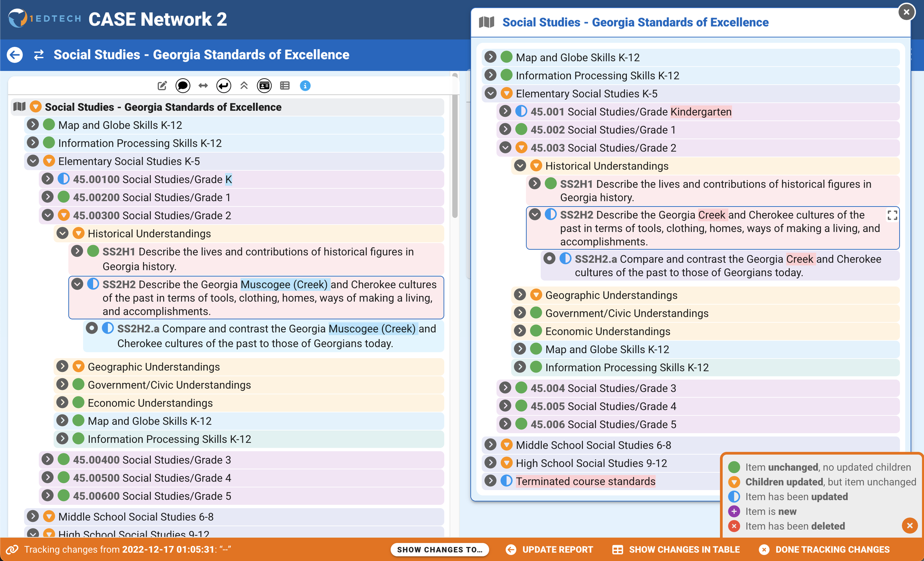The image size is (924, 561).
Task: Select left SS2H2.a Compare and contrast item
Action: 264,336
